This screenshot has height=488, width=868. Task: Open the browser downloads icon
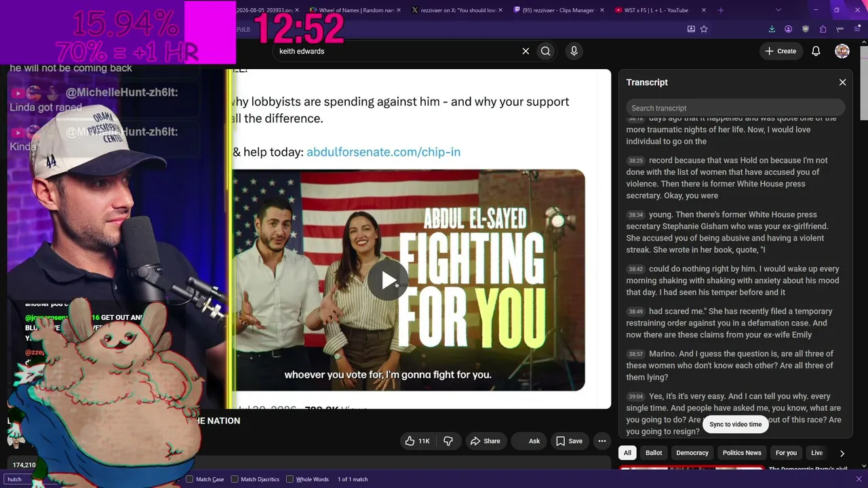[x=772, y=29]
